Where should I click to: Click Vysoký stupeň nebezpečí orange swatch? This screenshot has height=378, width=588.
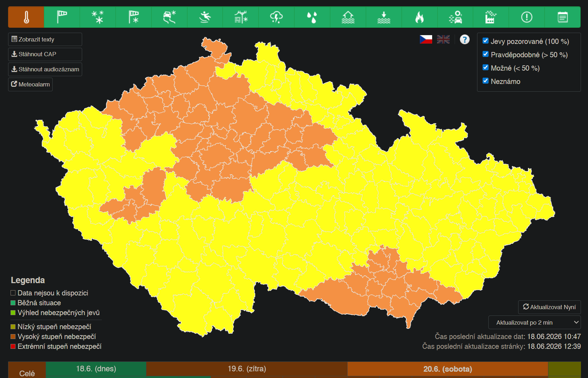(13, 337)
